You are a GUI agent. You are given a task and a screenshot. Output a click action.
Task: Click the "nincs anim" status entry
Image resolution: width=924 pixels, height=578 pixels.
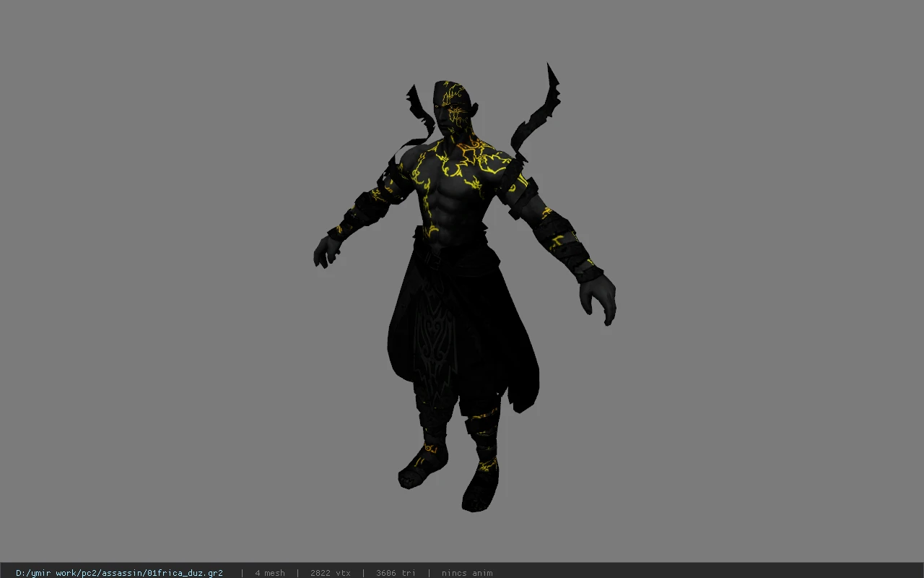(467, 573)
